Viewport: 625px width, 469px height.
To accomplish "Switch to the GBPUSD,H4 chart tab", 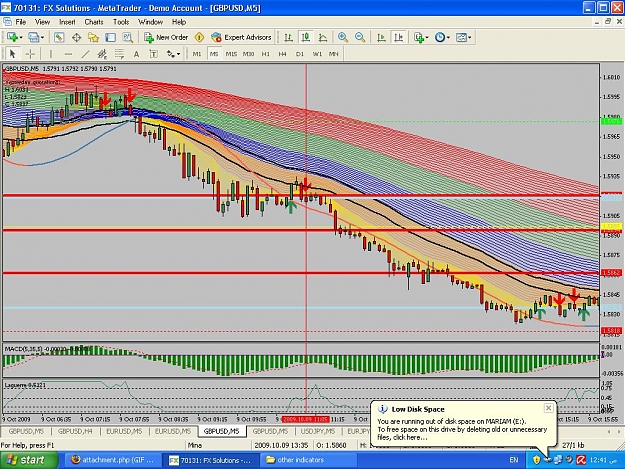I will click(75, 431).
